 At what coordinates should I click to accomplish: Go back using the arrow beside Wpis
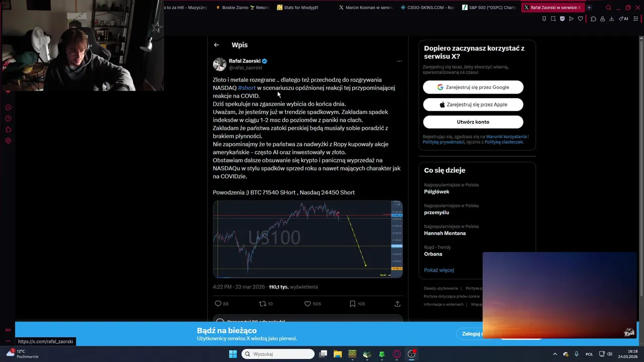pos(216,45)
